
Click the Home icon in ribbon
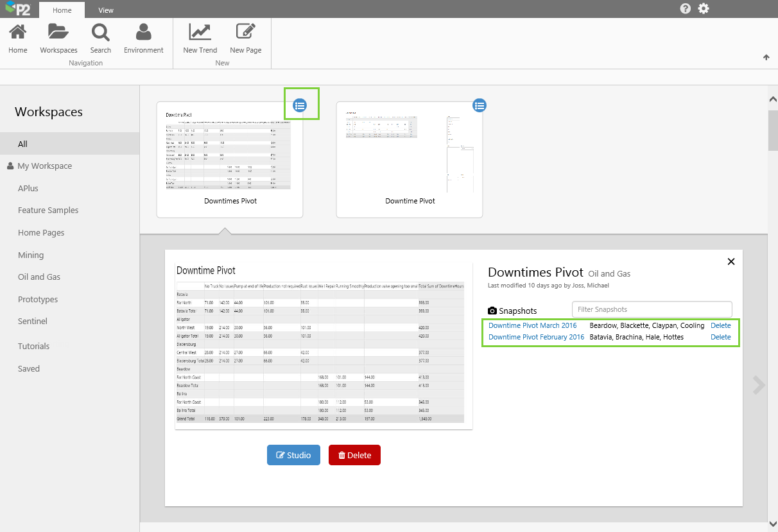tap(18, 33)
